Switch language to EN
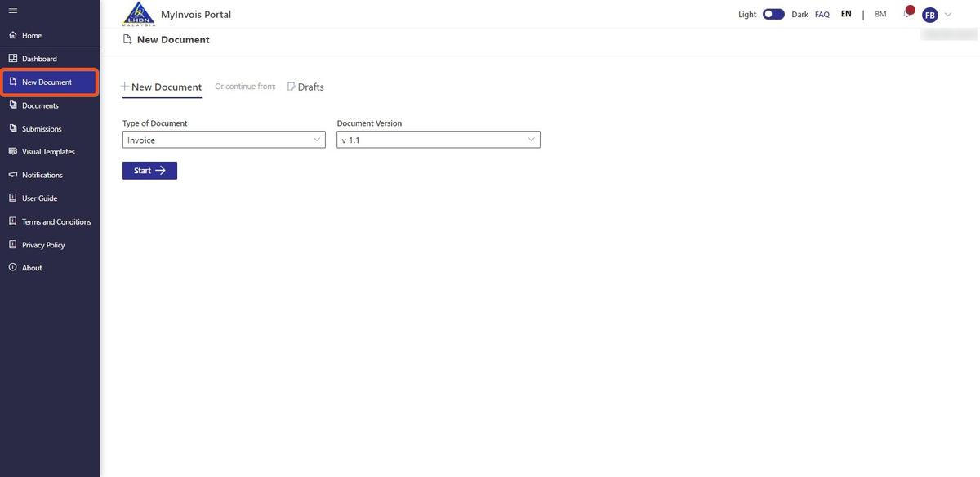This screenshot has width=980, height=477. pyautogui.click(x=846, y=14)
